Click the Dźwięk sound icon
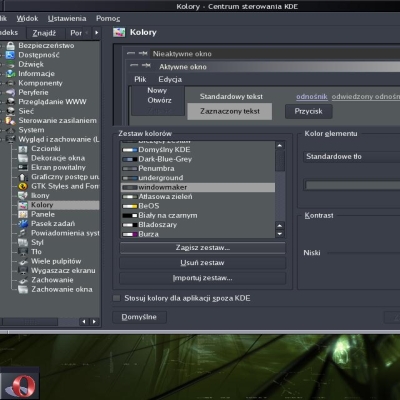The height and width of the screenshot is (400, 400). [11, 64]
